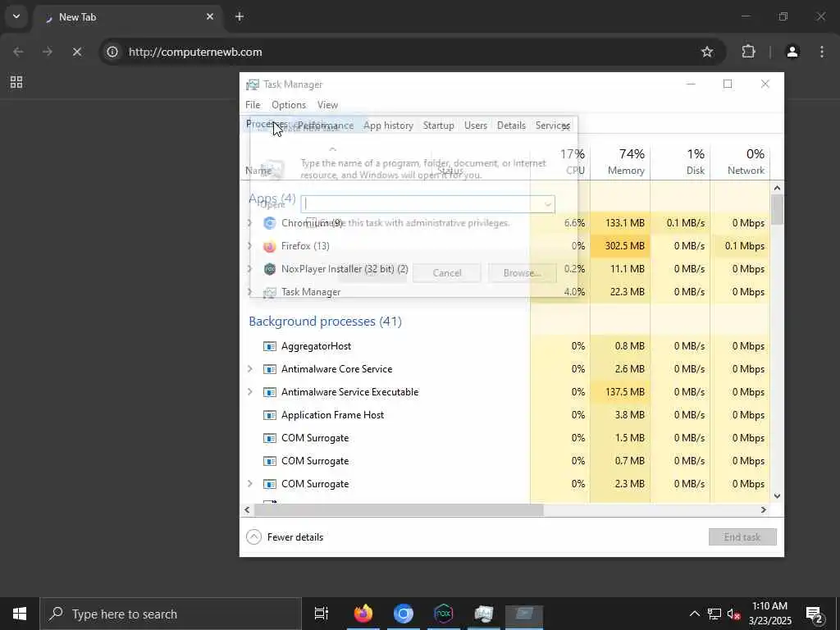Select Application Frame Host row
The width and height of the screenshot is (840, 630).
click(x=504, y=415)
